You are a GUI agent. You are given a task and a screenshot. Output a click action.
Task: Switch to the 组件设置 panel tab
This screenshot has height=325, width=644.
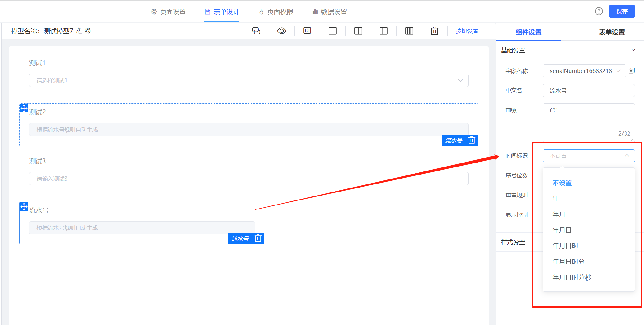528,32
